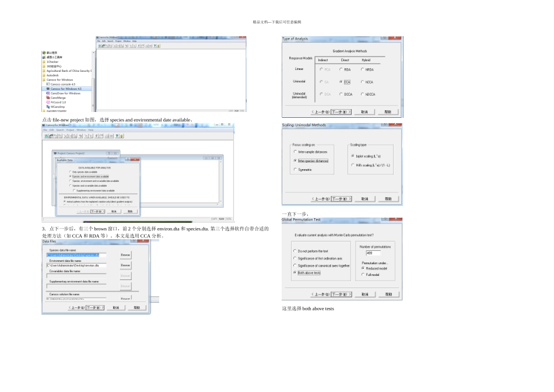Open Agricultural Bank of China Security folder
Screen dimensions: 554x392
point(68,71)
